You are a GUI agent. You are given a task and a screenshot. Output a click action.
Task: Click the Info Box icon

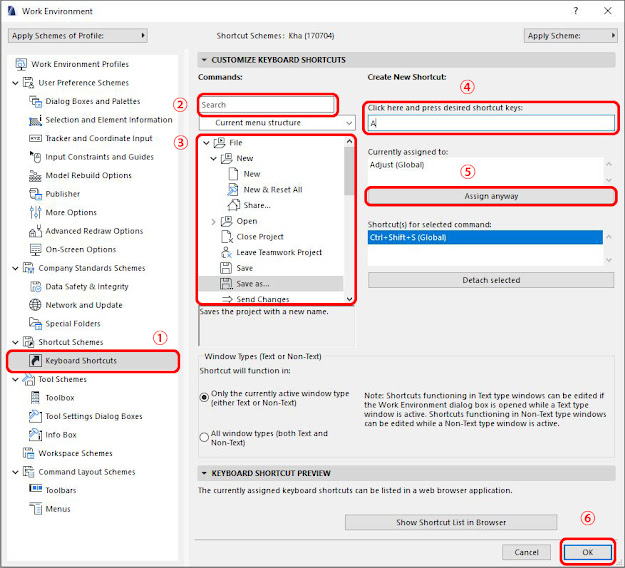coord(35,434)
